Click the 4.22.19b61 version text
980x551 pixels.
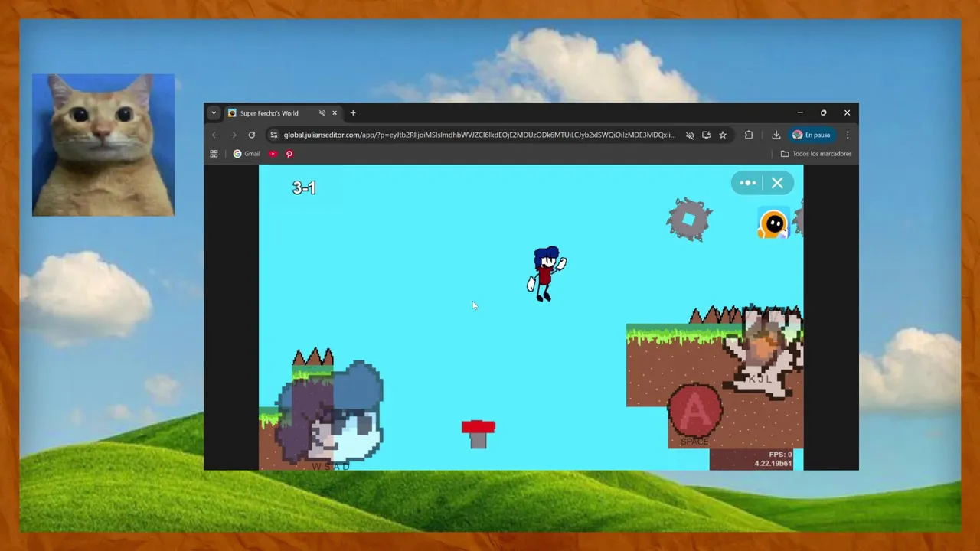[x=773, y=464]
